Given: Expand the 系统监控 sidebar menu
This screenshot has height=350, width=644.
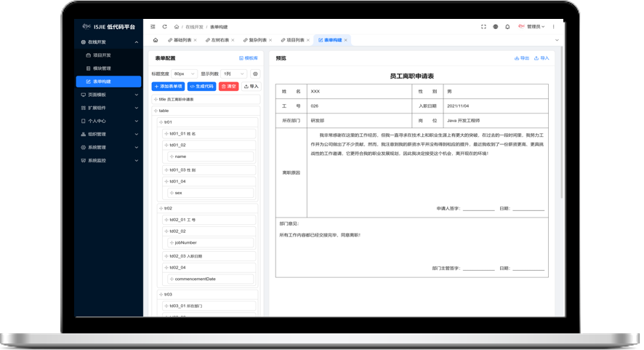Looking at the screenshot, I should pyautogui.click(x=137, y=160).
